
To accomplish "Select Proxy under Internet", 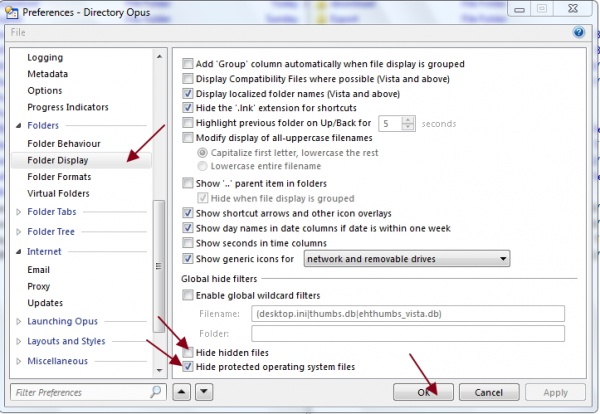I will pyautogui.click(x=39, y=287).
